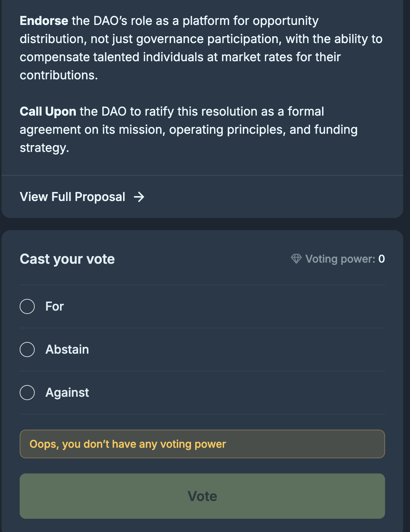
Task: Open the View Full Proposal link
Action: click(72, 197)
